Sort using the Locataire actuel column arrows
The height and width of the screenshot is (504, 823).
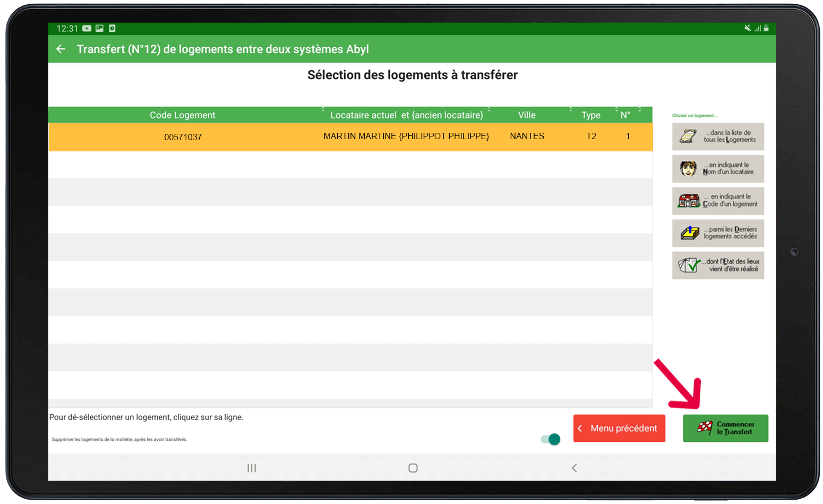[x=489, y=110]
